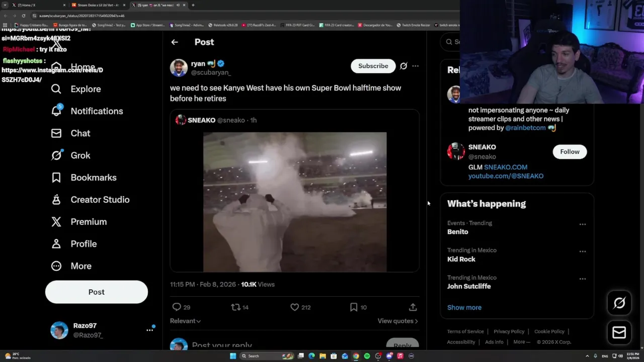Open the SNEAKO.COM link
This screenshot has height=362, width=644.
(x=506, y=167)
